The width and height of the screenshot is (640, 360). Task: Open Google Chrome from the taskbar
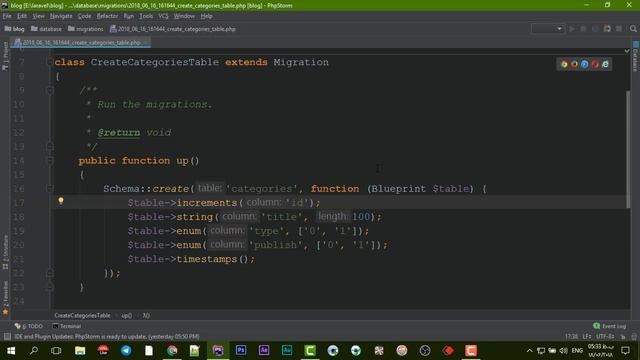click(x=172, y=351)
